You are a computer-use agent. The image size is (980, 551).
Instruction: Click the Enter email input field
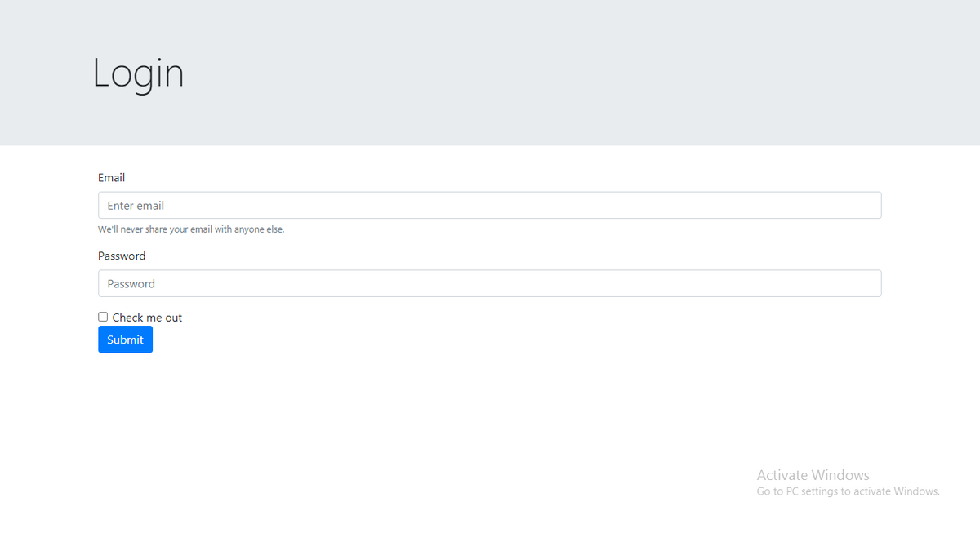point(489,205)
